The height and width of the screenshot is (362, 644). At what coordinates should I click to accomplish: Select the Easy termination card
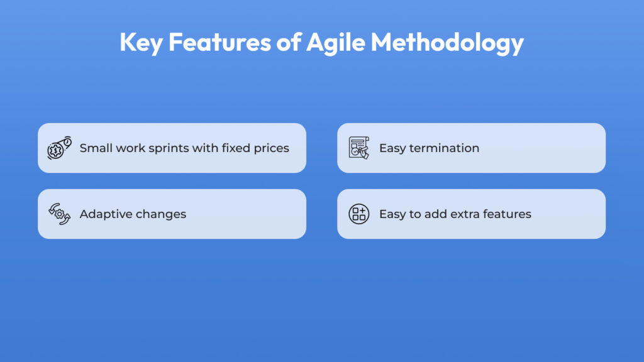(472, 148)
